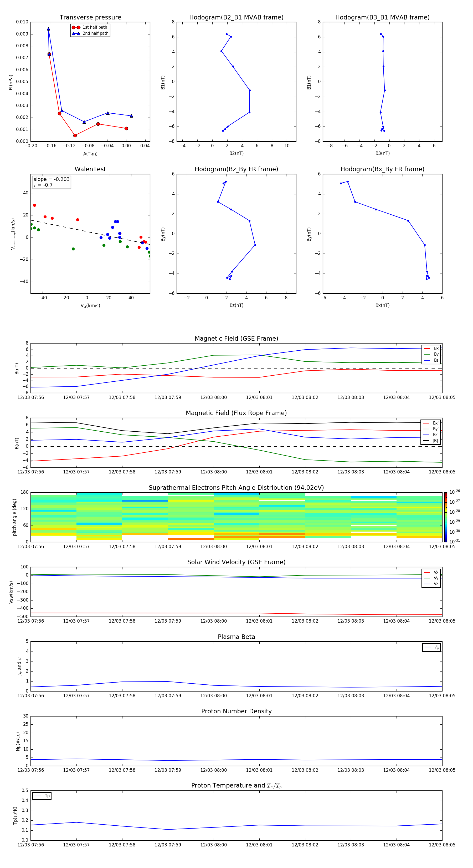Click the 'Proton Number Density' title

tap(236, 711)
